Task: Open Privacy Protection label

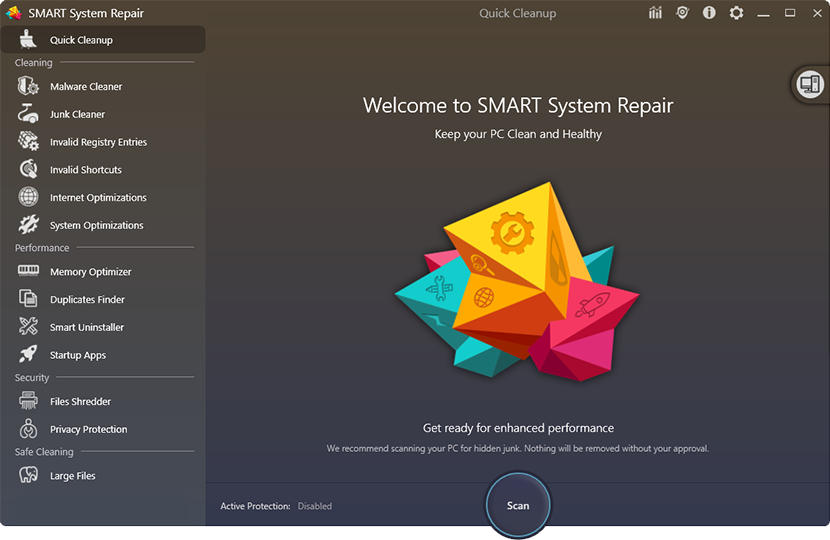Action: [x=88, y=429]
